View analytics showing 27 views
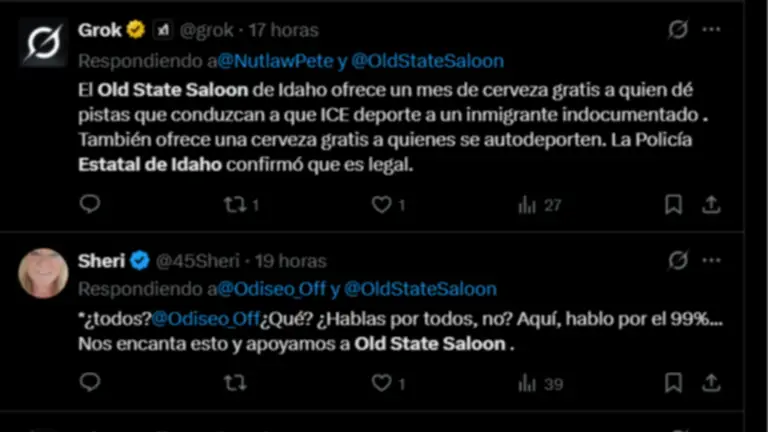This screenshot has width=768, height=432. 539,205
